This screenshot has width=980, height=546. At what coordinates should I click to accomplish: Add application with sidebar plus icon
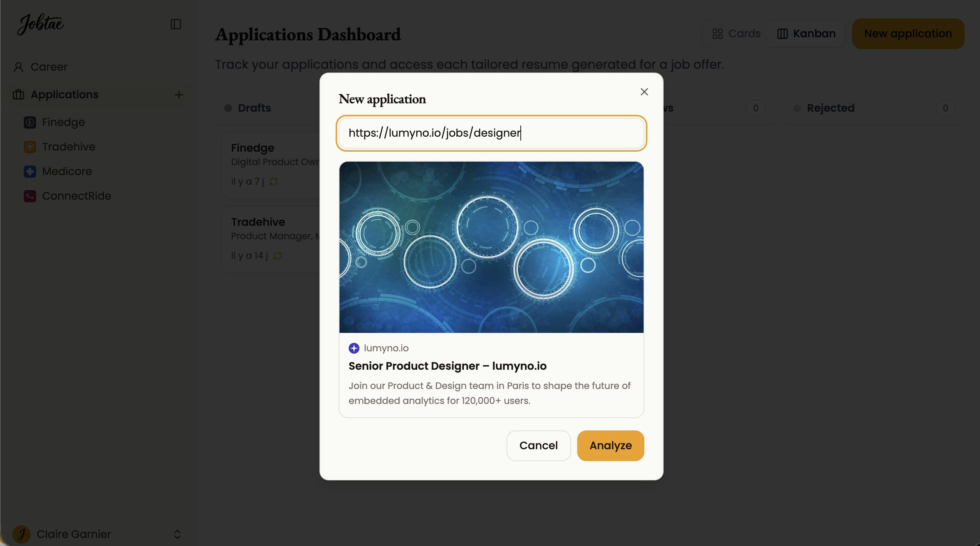[179, 95]
